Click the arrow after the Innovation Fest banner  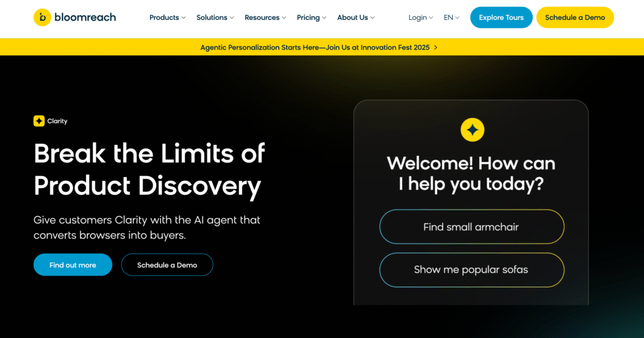(x=436, y=48)
